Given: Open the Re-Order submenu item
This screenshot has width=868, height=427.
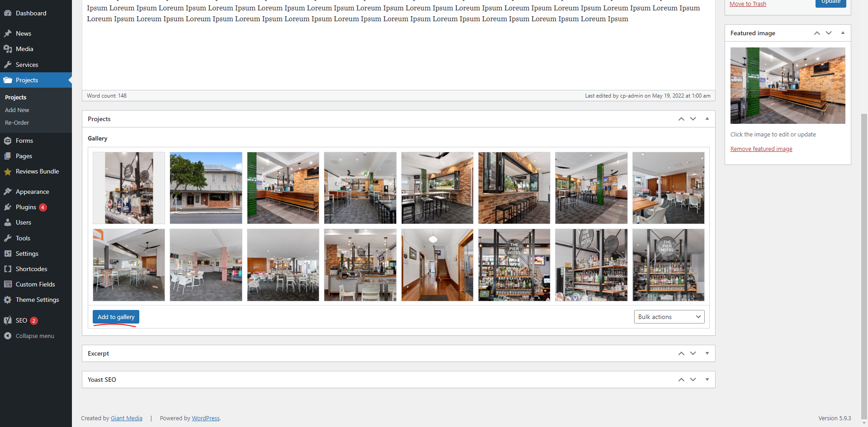Looking at the screenshot, I should point(17,122).
